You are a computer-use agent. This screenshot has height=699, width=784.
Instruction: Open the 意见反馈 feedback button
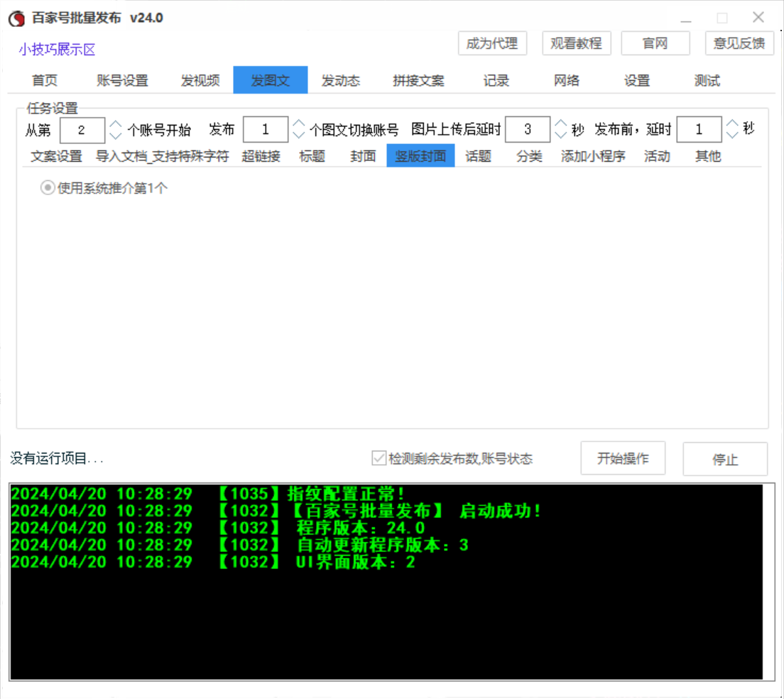tap(739, 43)
